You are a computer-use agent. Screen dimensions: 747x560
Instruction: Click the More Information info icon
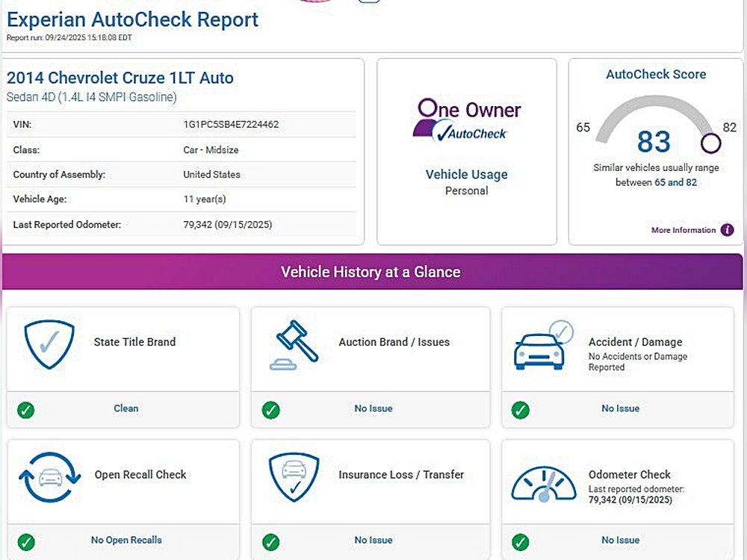(727, 230)
